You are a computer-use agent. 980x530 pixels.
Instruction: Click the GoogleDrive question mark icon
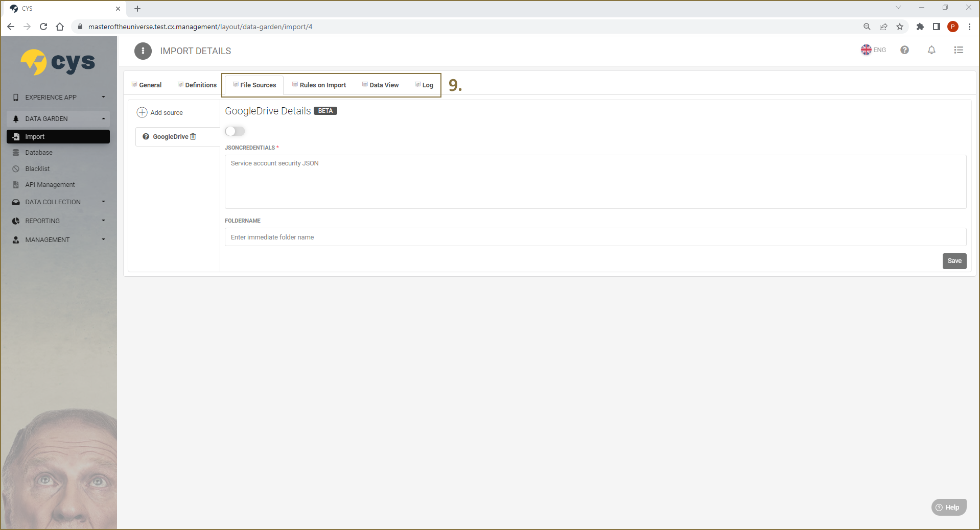tap(146, 136)
